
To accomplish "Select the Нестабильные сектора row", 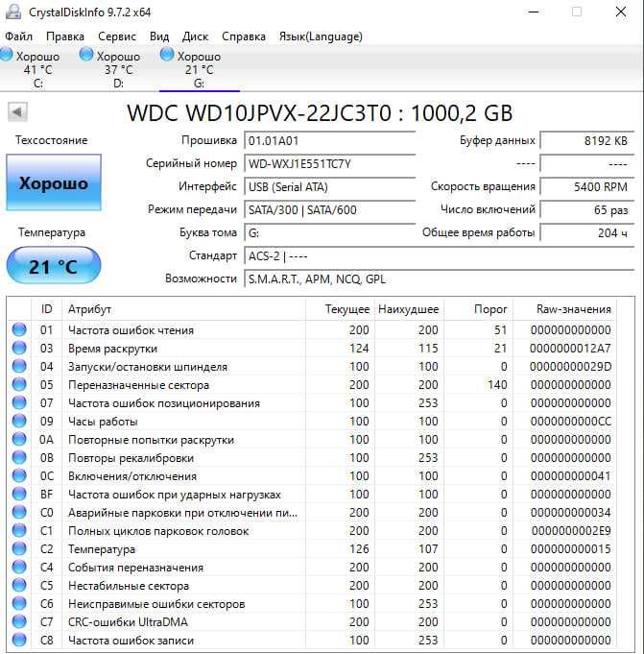I will coord(312,585).
